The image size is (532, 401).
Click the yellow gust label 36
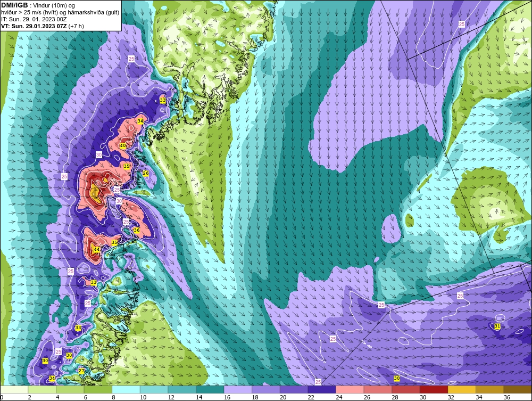pos(137,230)
